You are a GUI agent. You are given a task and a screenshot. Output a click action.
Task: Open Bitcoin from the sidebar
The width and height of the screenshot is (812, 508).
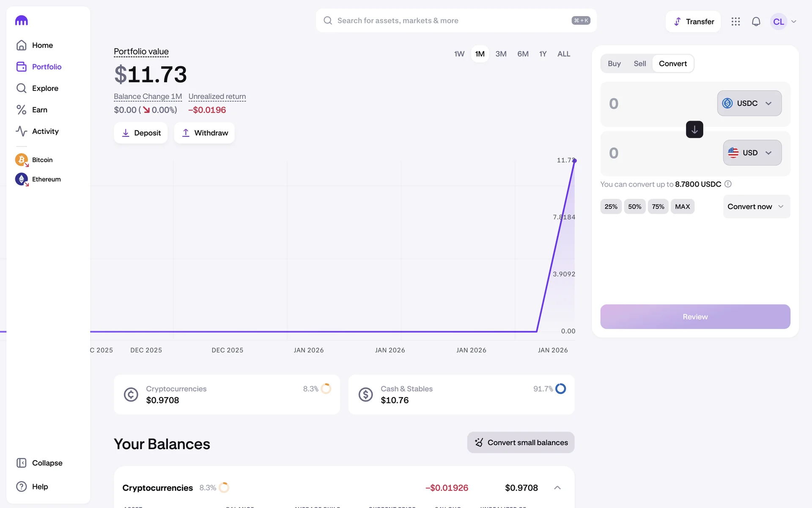(42, 160)
